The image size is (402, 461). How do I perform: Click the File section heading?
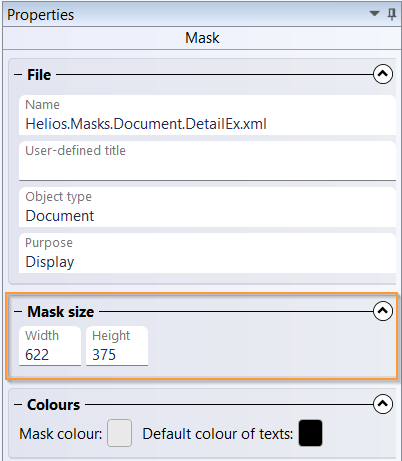[39, 75]
